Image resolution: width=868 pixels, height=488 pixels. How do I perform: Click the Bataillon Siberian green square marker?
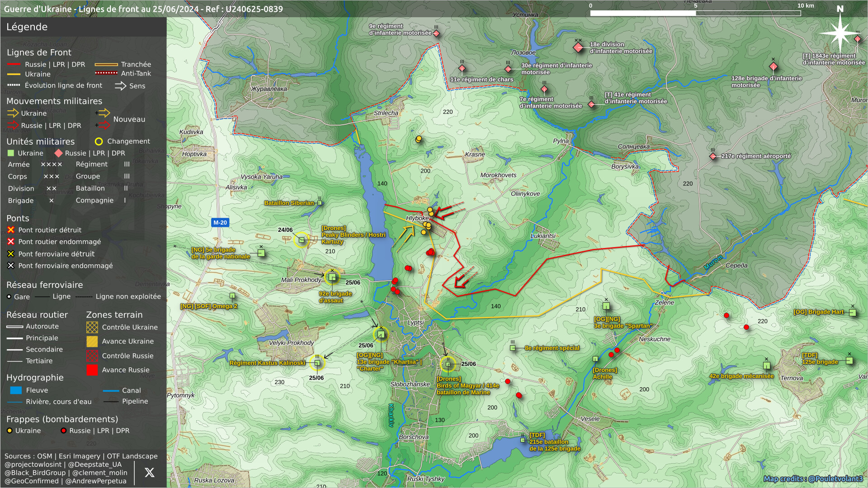tap(320, 203)
